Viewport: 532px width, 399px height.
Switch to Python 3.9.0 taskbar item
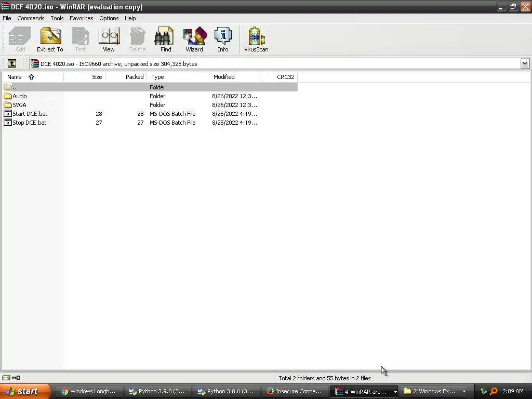click(157, 392)
